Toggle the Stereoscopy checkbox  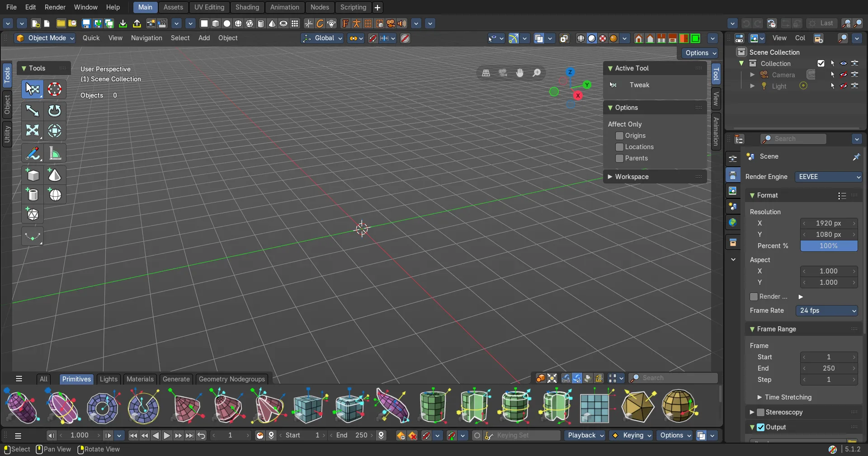click(x=760, y=412)
